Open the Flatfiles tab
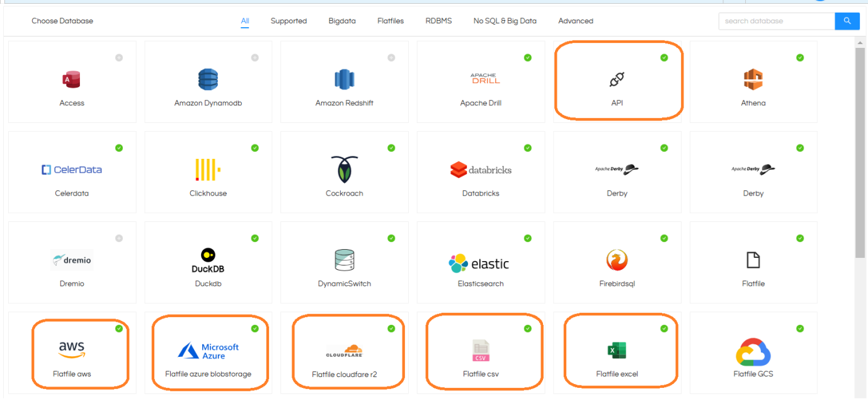 pyautogui.click(x=391, y=21)
